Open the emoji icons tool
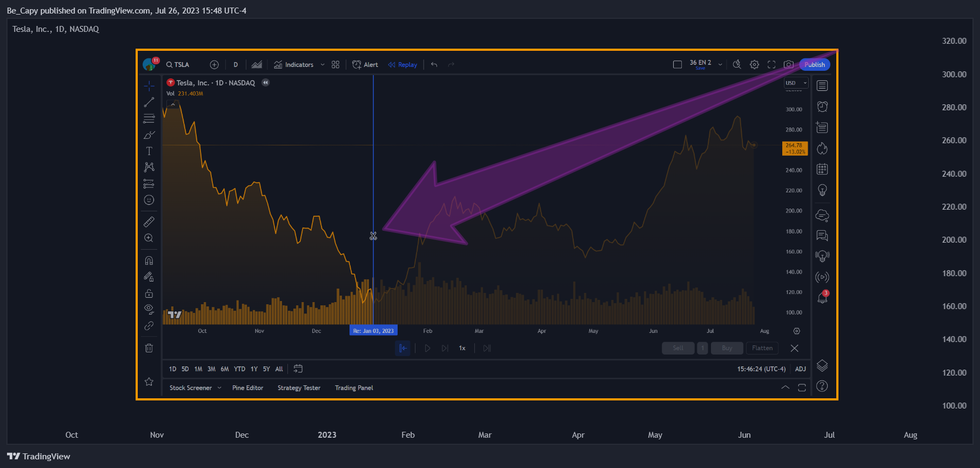This screenshot has width=980, height=468. [x=149, y=200]
